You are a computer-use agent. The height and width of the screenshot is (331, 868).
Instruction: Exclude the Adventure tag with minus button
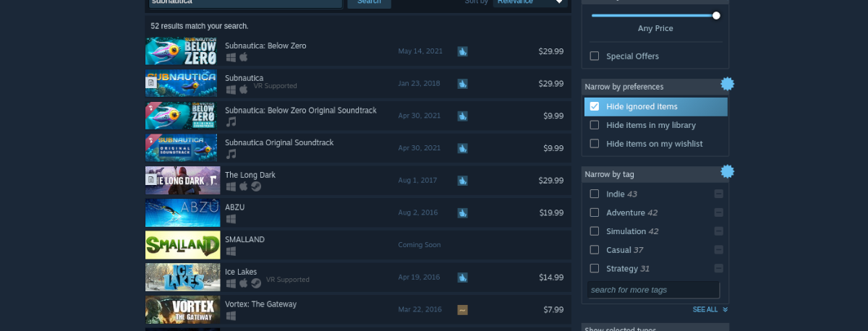click(x=718, y=212)
